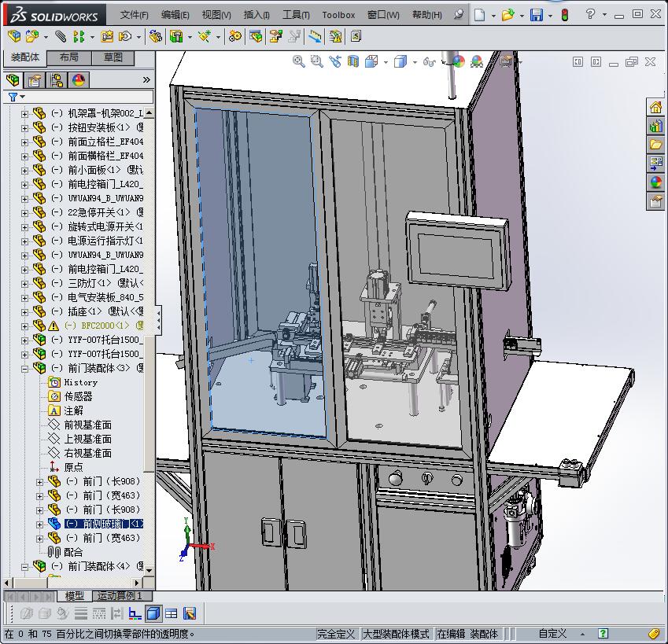Select the FeatureManager design tree tab icon
This screenshot has width=668, height=644.
[x=13, y=80]
